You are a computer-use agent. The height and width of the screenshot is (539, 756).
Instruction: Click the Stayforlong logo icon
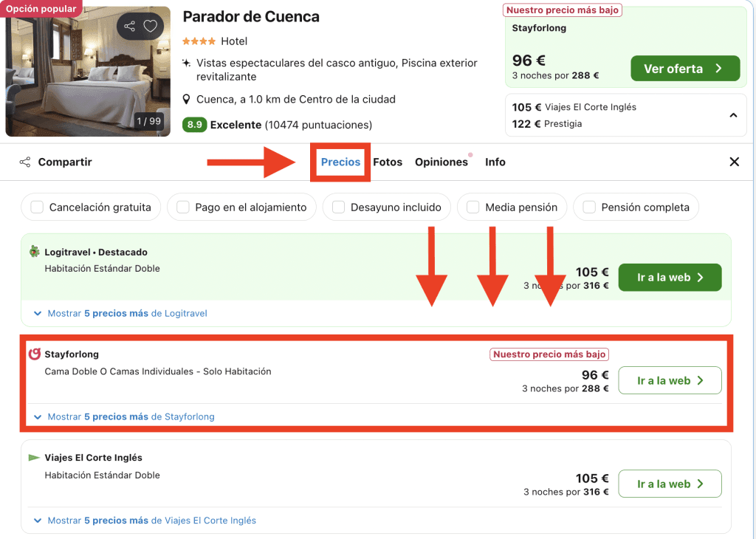(x=34, y=354)
